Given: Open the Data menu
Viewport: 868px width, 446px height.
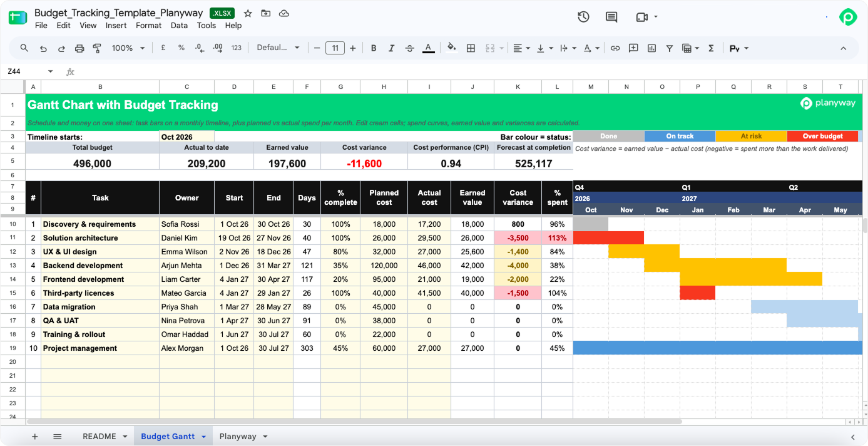Looking at the screenshot, I should pos(180,26).
